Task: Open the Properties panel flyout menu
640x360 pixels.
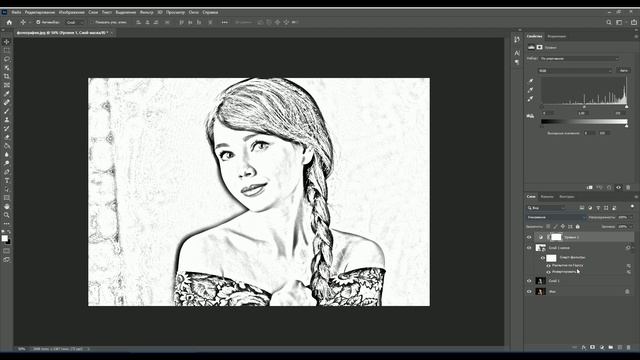Action: (636, 36)
